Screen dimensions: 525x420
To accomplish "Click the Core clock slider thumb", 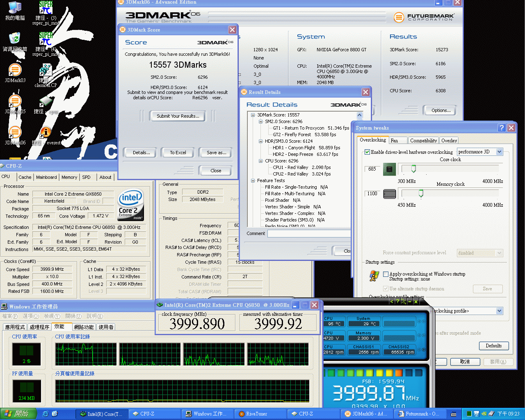I will tap(413, 169).
